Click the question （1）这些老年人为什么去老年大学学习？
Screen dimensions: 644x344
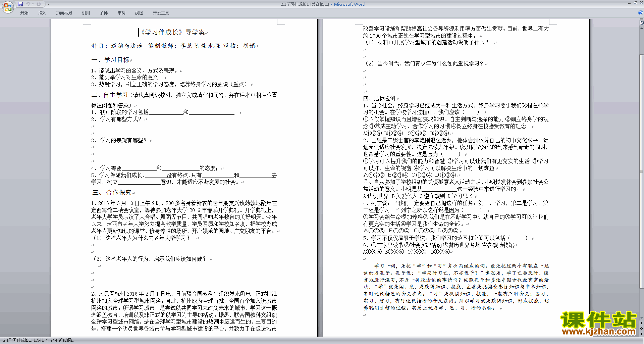tap(141, 238)
